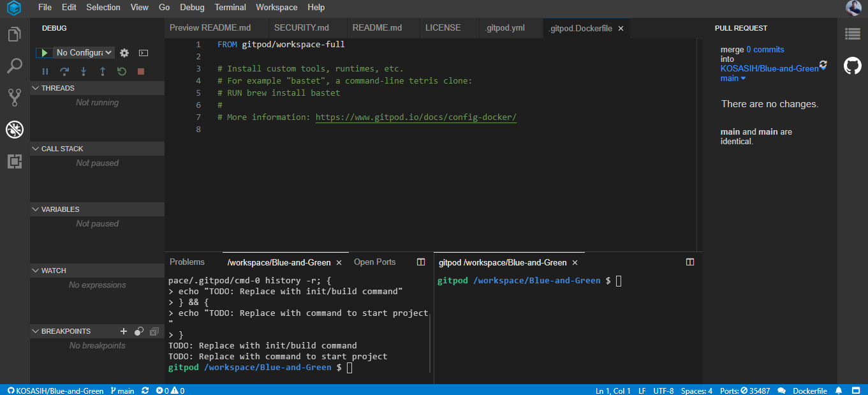The height and width of the screenshot is (395, 868).
Task: Open the Selection menu
Action: coord(103,8)
